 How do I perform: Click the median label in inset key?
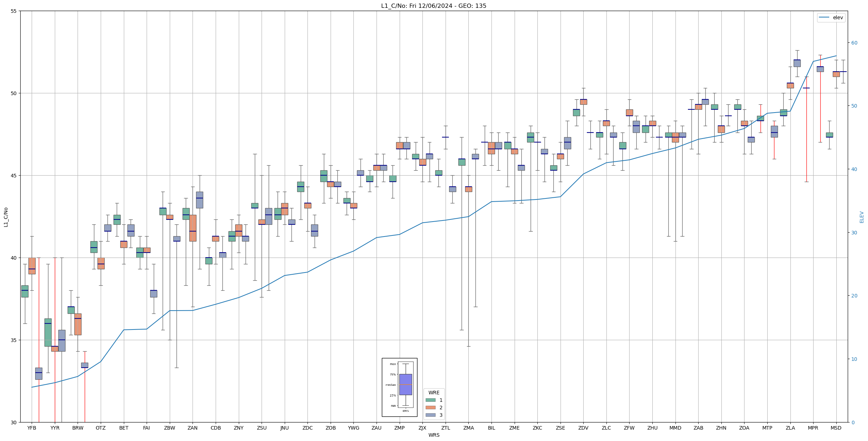pyautogui.click(x=390, y=385)
